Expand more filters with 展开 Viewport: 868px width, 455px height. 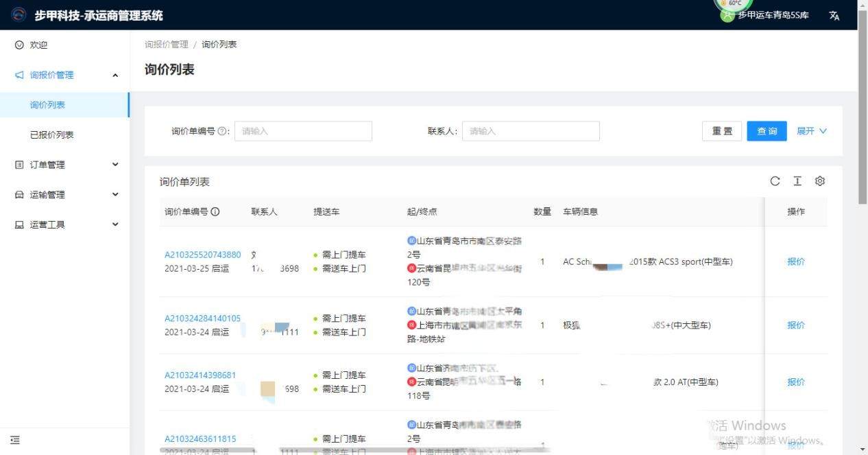pos(812,131)
